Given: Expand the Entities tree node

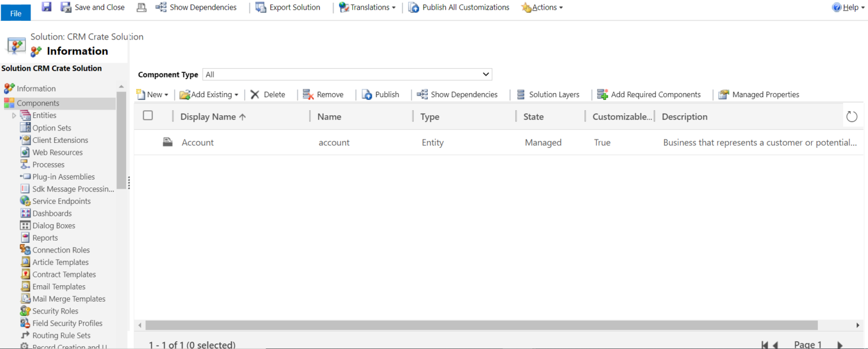Looking at the screenshot, I should coord(15,116).
